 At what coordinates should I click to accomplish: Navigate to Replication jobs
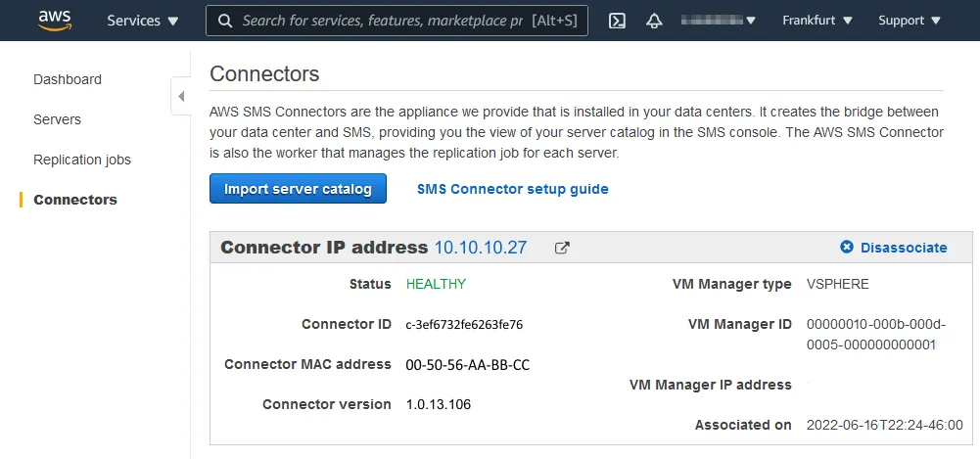coord(82,160)
